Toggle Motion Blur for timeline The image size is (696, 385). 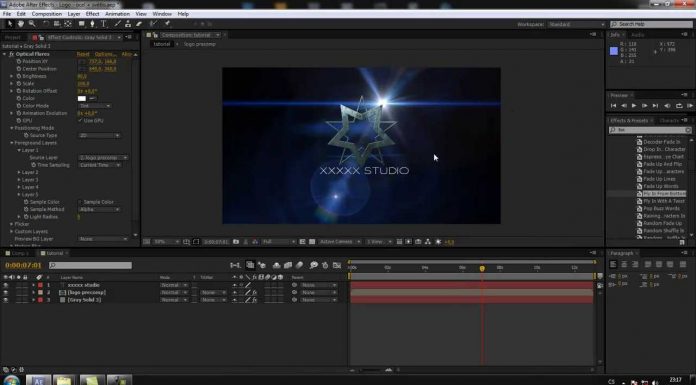coord(299,265)
